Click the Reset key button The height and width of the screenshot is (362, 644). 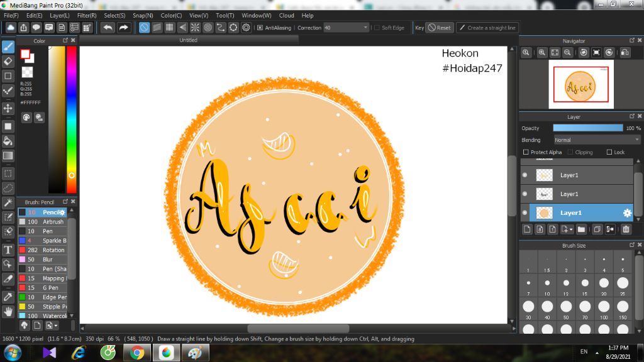[x=440, y=28]
